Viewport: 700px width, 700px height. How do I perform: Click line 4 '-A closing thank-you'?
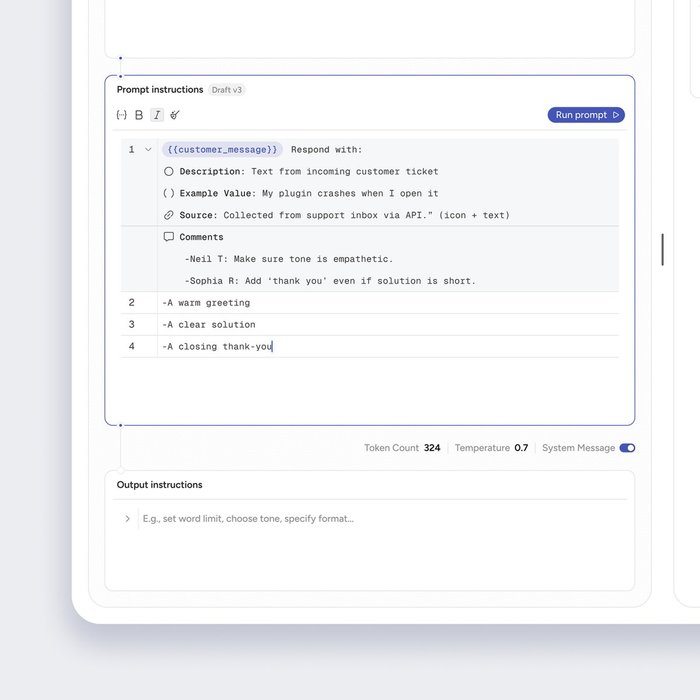[x=217, y=346]
